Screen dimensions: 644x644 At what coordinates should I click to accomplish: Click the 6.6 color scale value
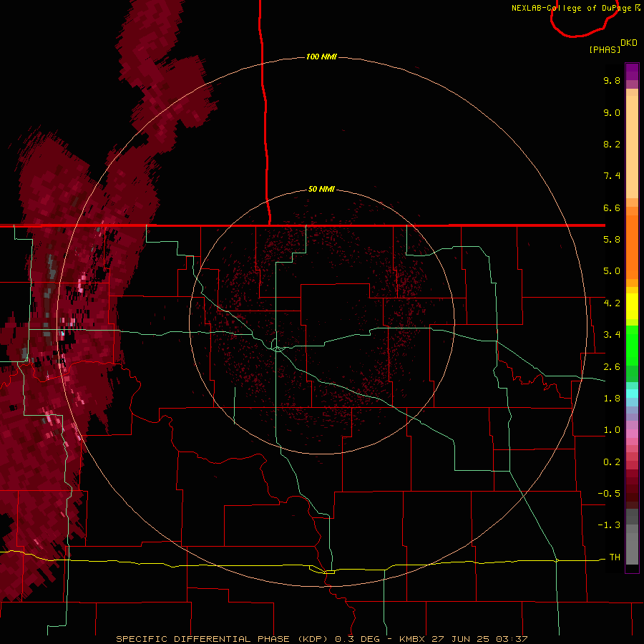[612, 208]
